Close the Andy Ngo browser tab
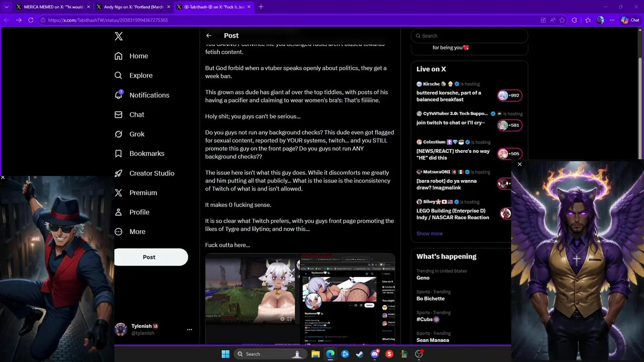Viewport: 644px width, 362px height. tap(169, 7)
